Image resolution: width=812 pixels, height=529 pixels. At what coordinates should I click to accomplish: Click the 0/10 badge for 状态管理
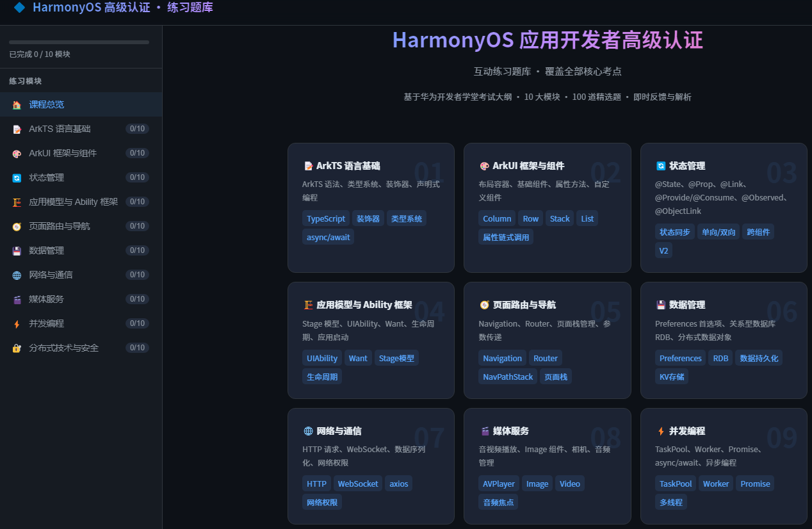(138, 177)
